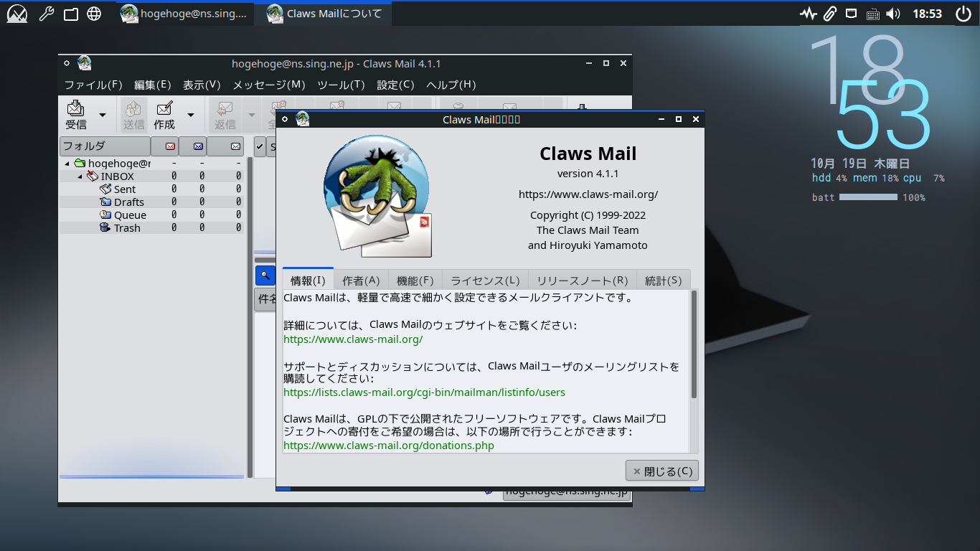Switch to the 情報(I) tab

[x=308, y=281]
